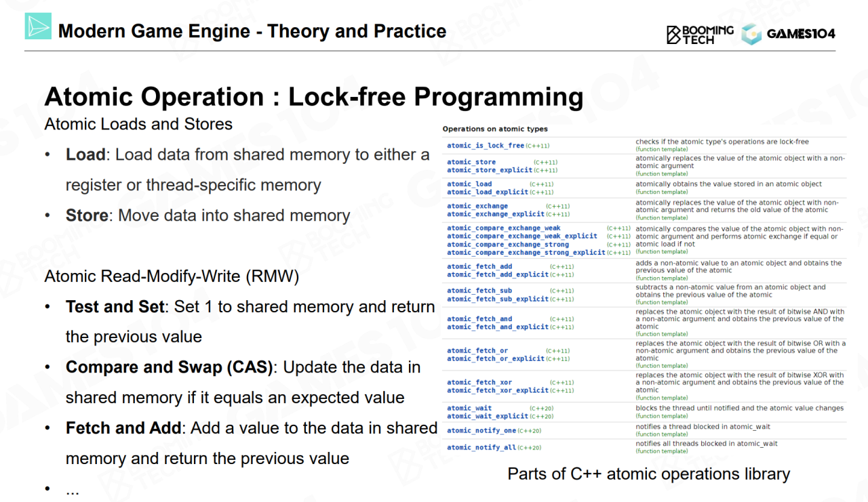Click the 'Parts of C++ atomic operations library' caption

tap(648, 474)
